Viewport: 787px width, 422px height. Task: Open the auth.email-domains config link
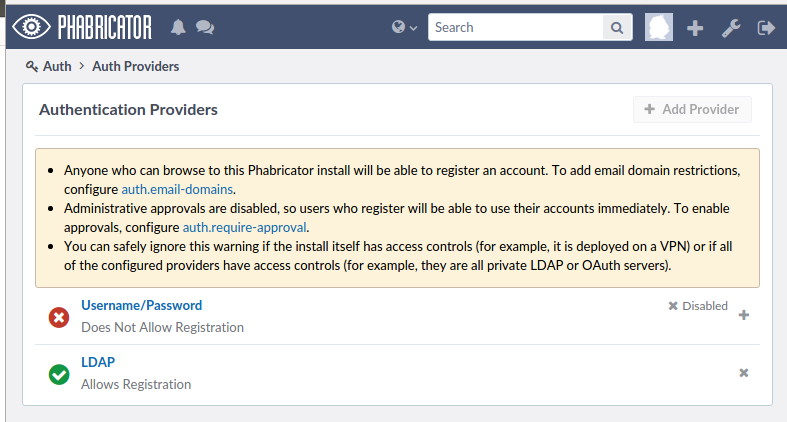(x=177, y=189)
